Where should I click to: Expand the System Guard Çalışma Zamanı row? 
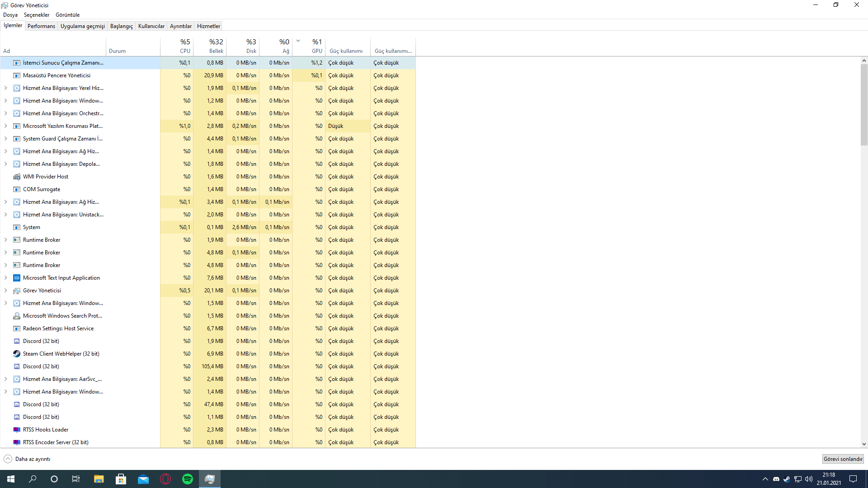coord(5,139)
